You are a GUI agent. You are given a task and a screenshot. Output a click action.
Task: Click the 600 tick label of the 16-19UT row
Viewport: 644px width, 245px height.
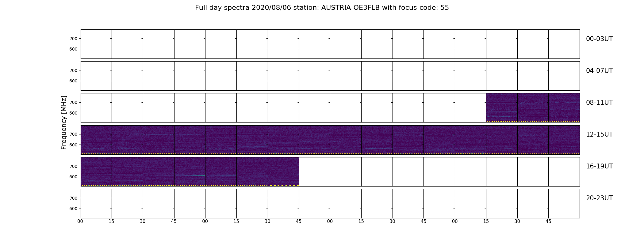73,177
